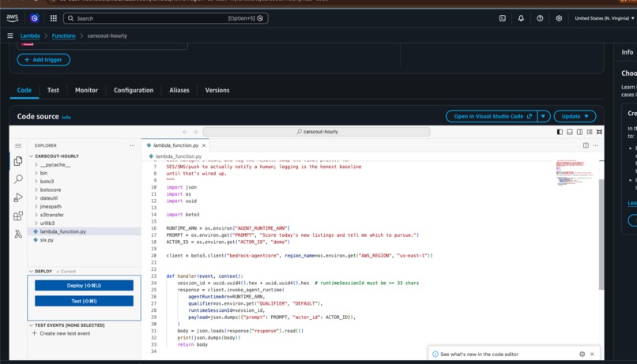This screenshot has width=637, height=364.
Task: Open notification settings gear icon
Action: tap(582, 355)
